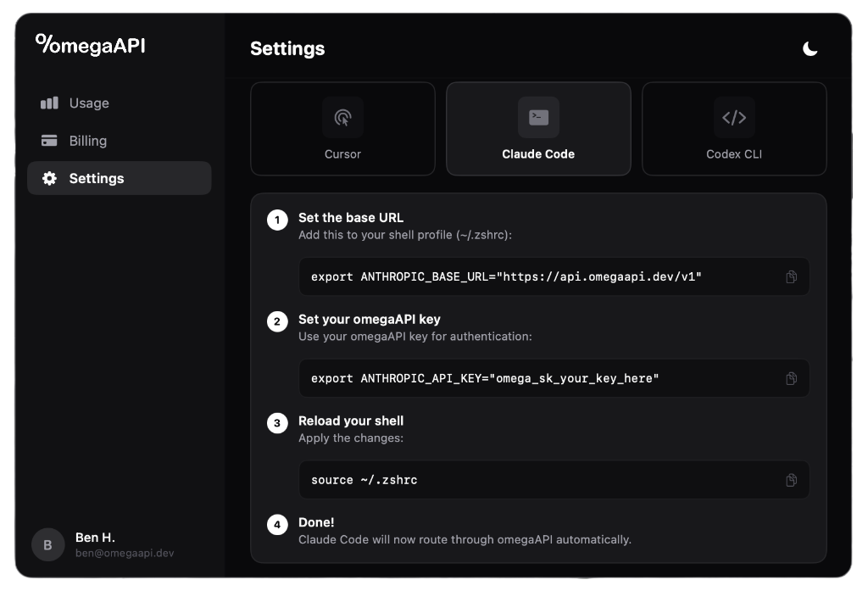Click the 'Reload your shell' heading
This screenshot has height=591, width=868.
(x=351, y=421)
